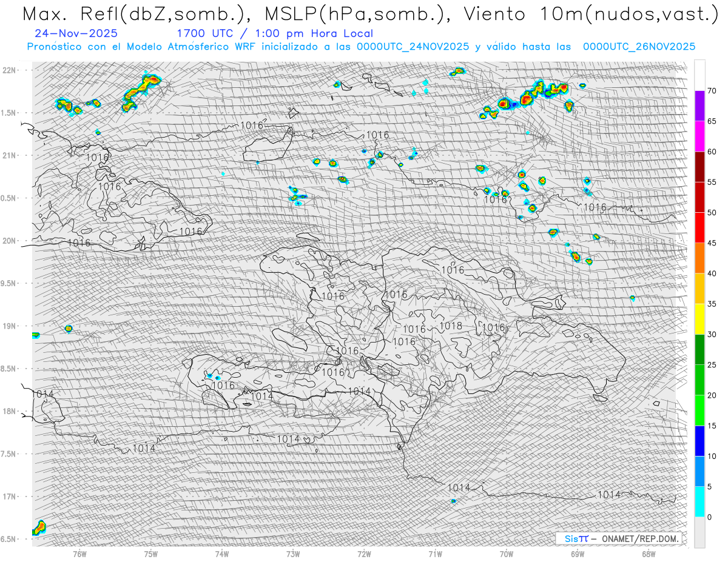Click the '40' colorbar scale value
Screen dimensions: 728x562
[712, 273]
